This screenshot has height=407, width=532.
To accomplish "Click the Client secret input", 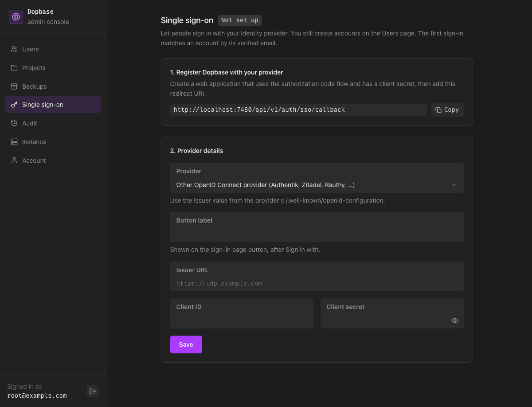I will click(x=392, y=313).
